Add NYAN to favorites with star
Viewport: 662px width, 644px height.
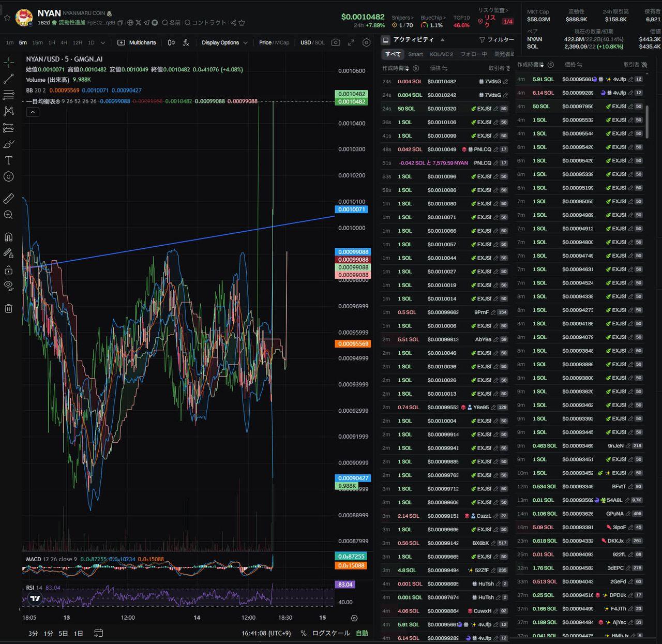pos(7,18)
